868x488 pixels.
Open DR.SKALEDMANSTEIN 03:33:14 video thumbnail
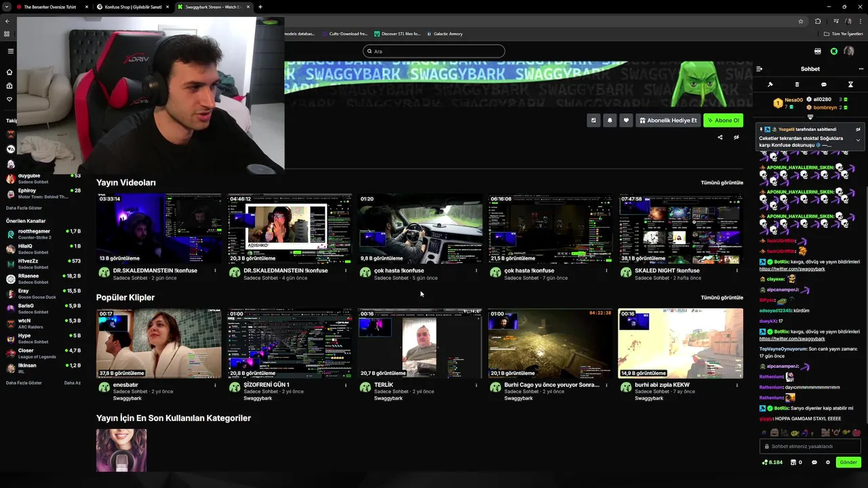point(159,228)
